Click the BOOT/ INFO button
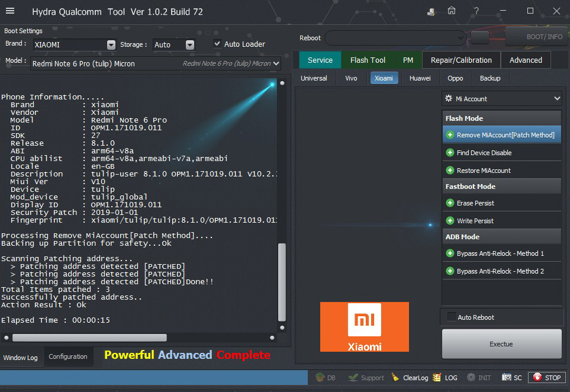Screen dimensions: 570x392 click(536, 37)
